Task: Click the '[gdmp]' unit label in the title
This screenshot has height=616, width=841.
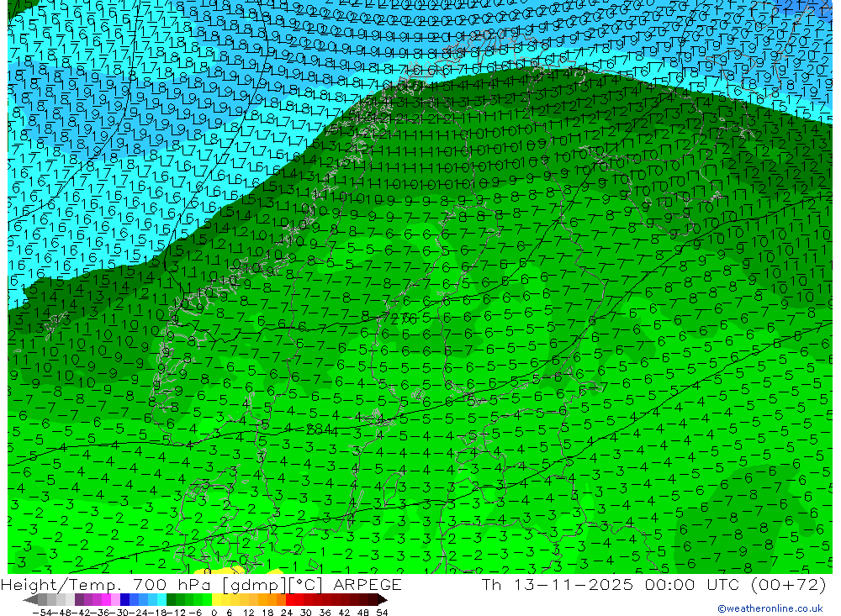Action: pyautogui.click(x=256, y=586)
